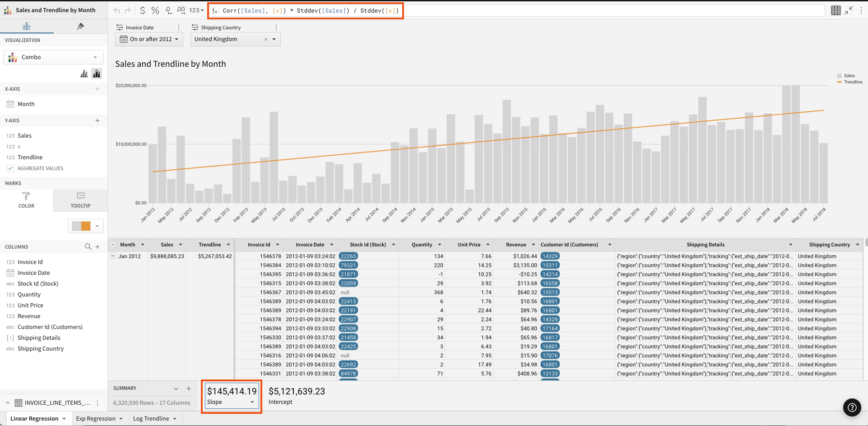Click the undo arrow
Viewport: 868px width, 426px height.
click(117, 10)
